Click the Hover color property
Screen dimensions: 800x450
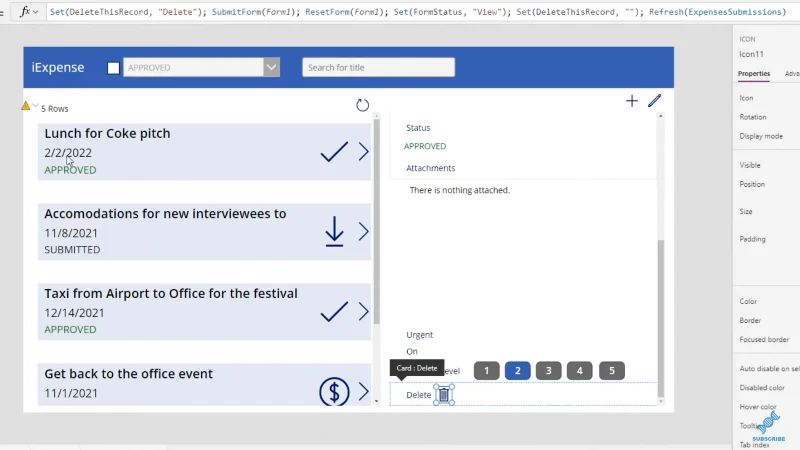tap(758, 407)
